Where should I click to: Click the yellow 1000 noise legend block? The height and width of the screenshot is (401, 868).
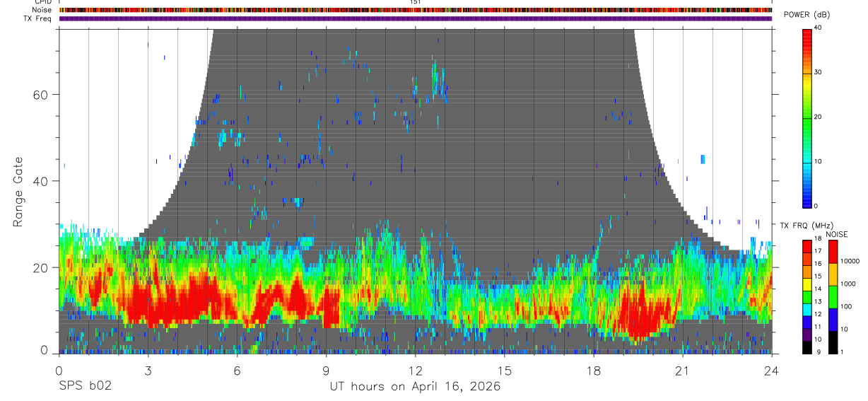tap(834, 274)
